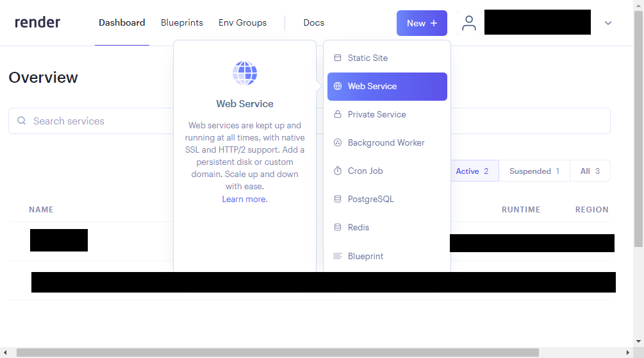Expand the account dropdown chevron
This screenshot has width=644, height=358.
[x=608, y=23]
